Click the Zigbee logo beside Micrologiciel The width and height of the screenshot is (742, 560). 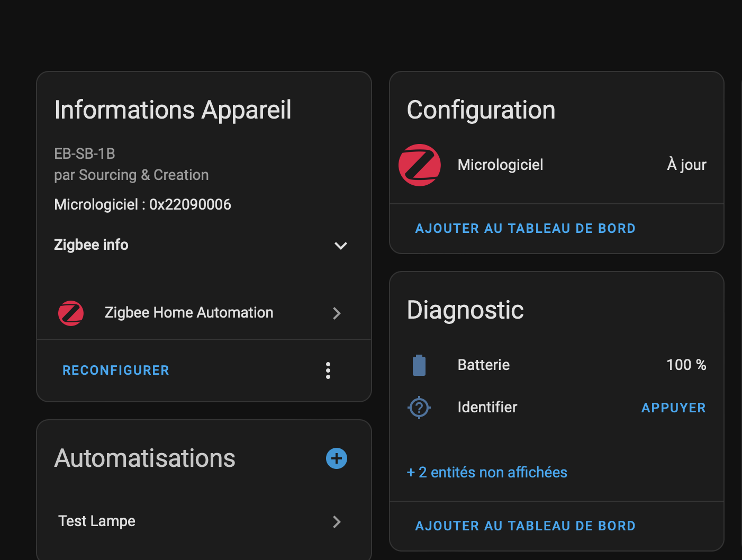tap(420, 165)
